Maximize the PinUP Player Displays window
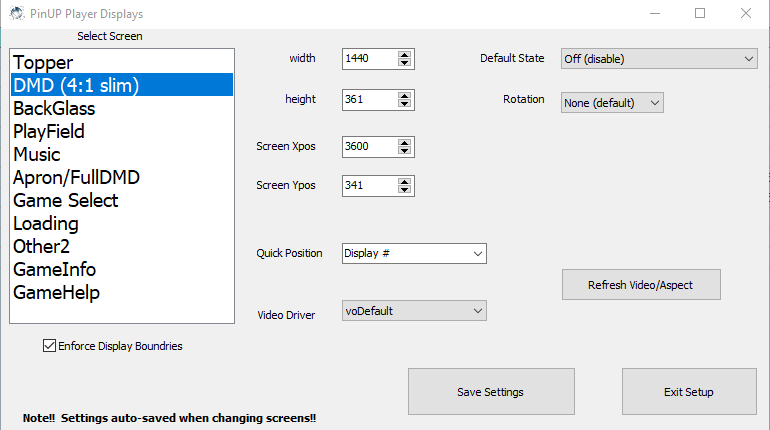Viewport: 770px width, 430px height. [700, 13]
